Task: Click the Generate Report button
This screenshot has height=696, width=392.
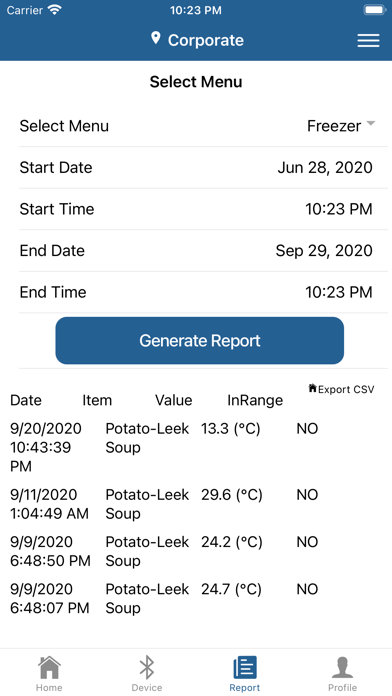Action: click(x=200, y=340)
